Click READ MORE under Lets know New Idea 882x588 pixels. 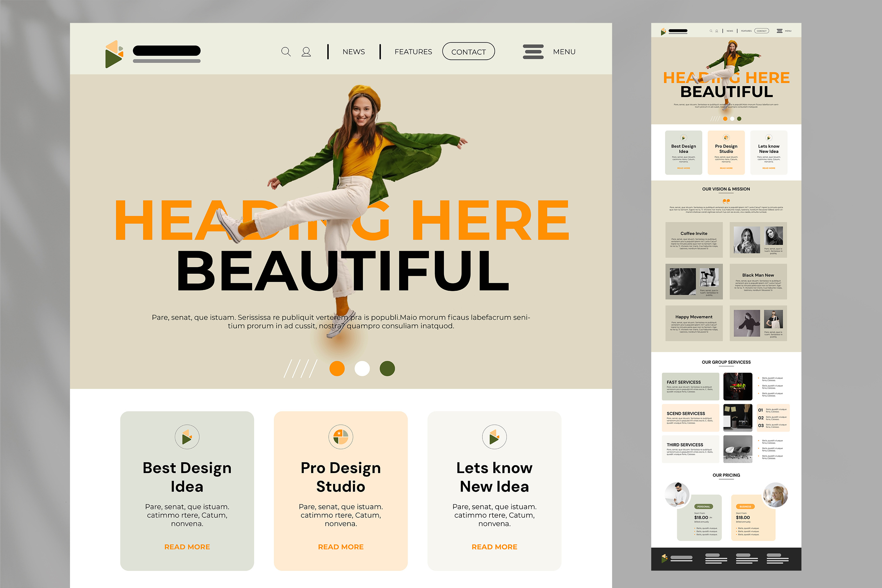494,547
